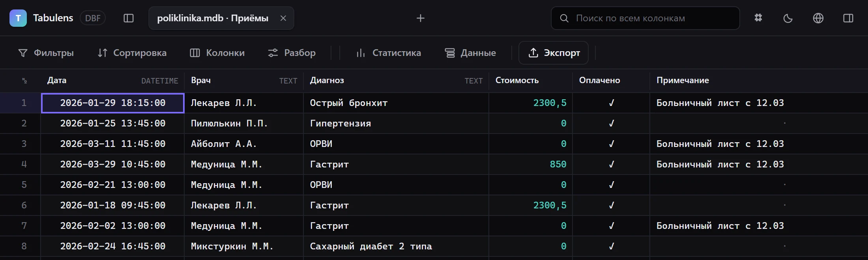The width and height of the screenshot is (868, 260).
Task: Select Лекарев Л.Л. cell in row 6
Action: 244,206
